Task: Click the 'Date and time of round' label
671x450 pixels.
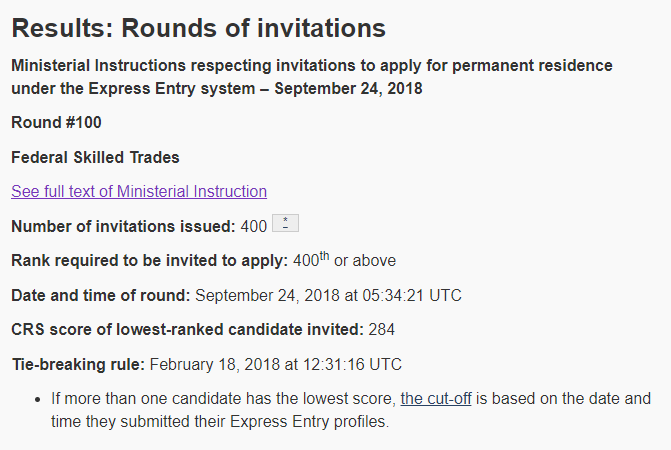Action: [100, 295]
